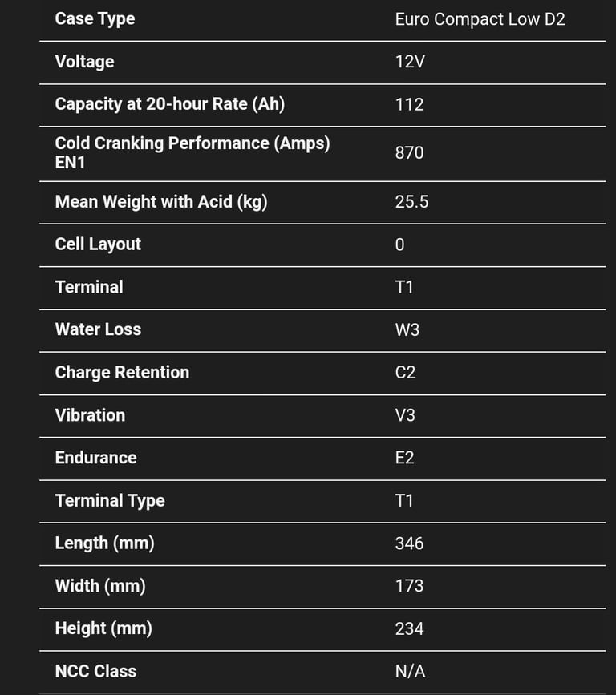Select the Capacity at 20-hour Rate label

(x=170, y=104)
